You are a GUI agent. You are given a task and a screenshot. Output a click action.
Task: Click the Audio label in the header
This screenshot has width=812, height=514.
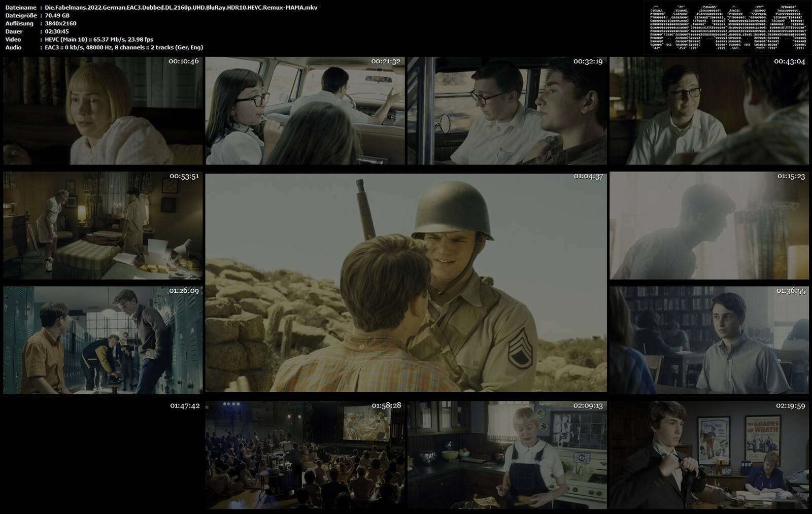[x=14, y=48]
